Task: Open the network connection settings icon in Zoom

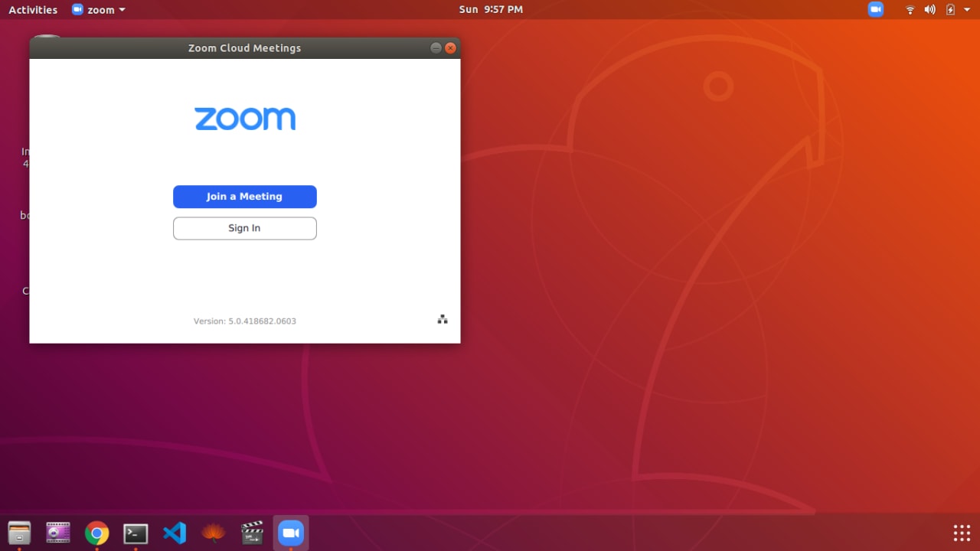Action: [442, 319]
